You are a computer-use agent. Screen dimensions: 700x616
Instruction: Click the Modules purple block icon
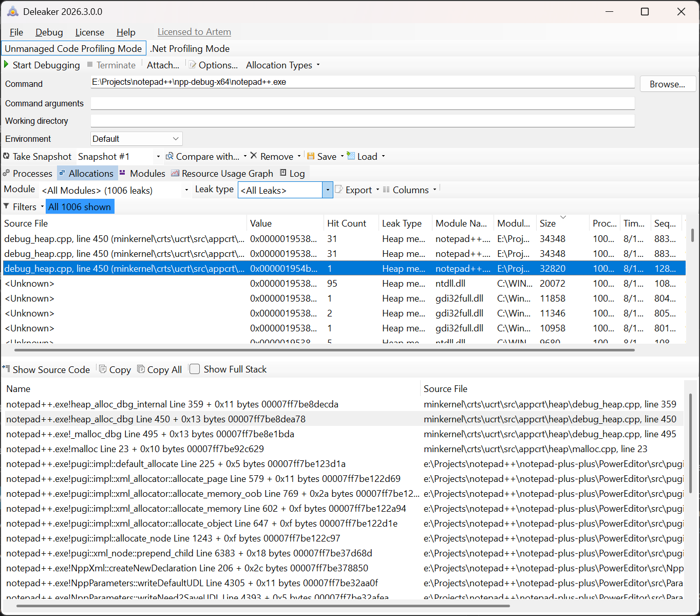coord(122,173)
